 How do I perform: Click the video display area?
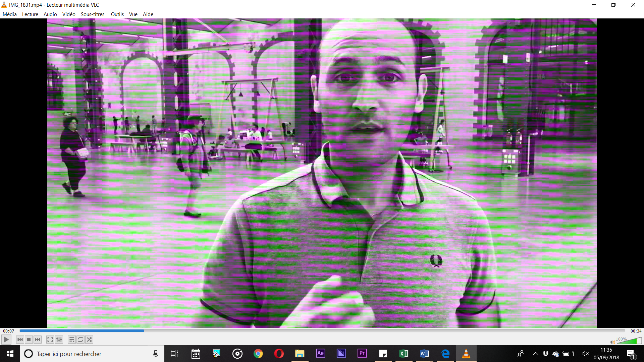click(x=322, y=173)
